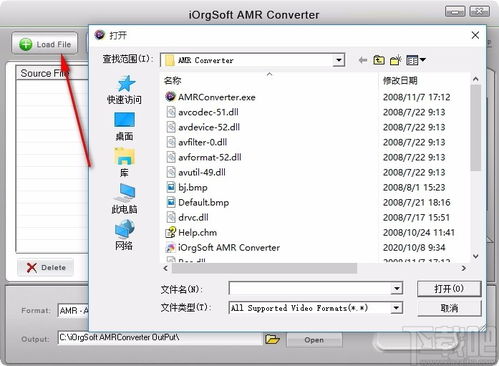Expand the file name combo box arrow
499x366 pixels.
396,288
